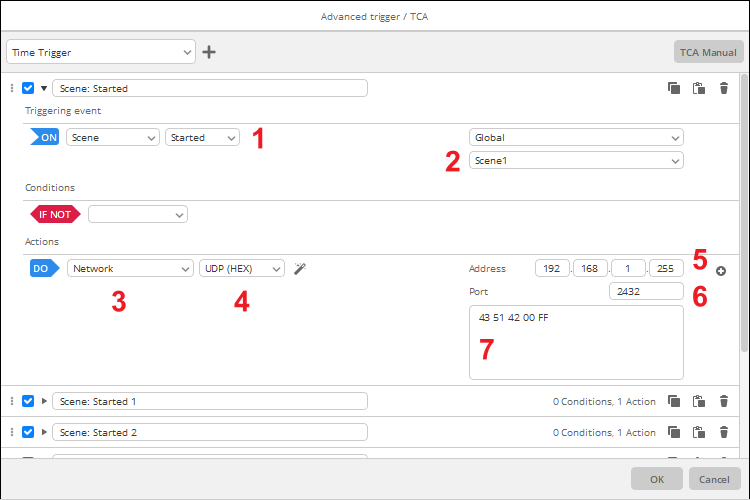Paste into the 'Scene: Started 1' trigger

699,401
